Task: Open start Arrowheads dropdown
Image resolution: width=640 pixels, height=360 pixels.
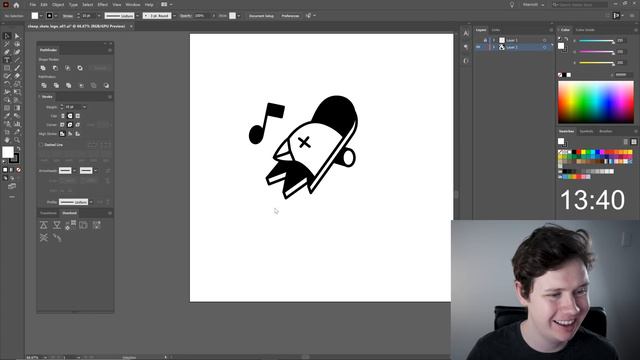Action: point(75,171)
